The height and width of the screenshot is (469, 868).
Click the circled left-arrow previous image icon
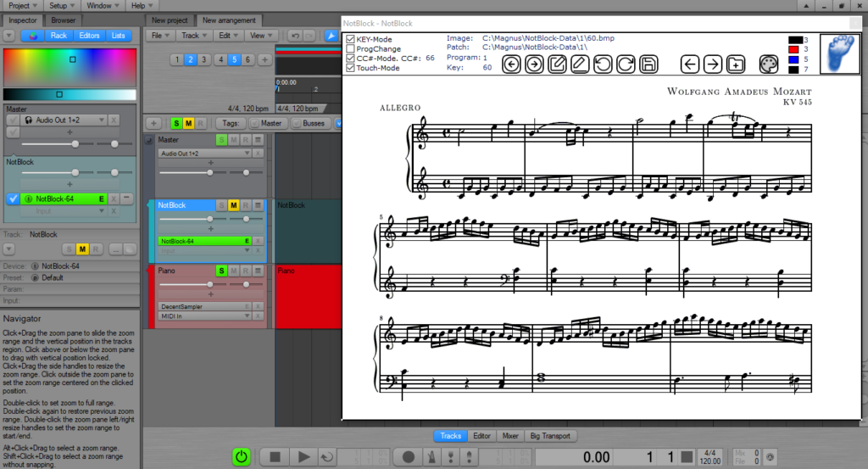click(x=511, y=64)
